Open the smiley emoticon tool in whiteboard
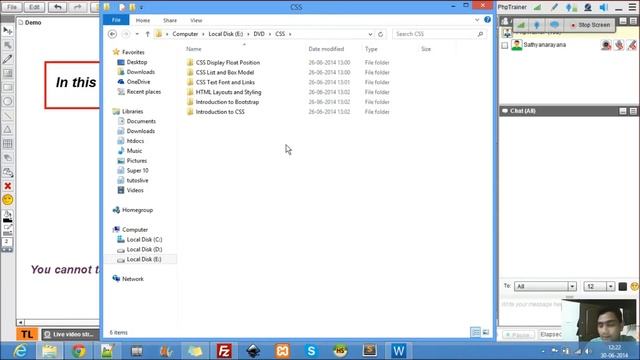Viewport: 640px width, 360px height. tap(7, 200)
